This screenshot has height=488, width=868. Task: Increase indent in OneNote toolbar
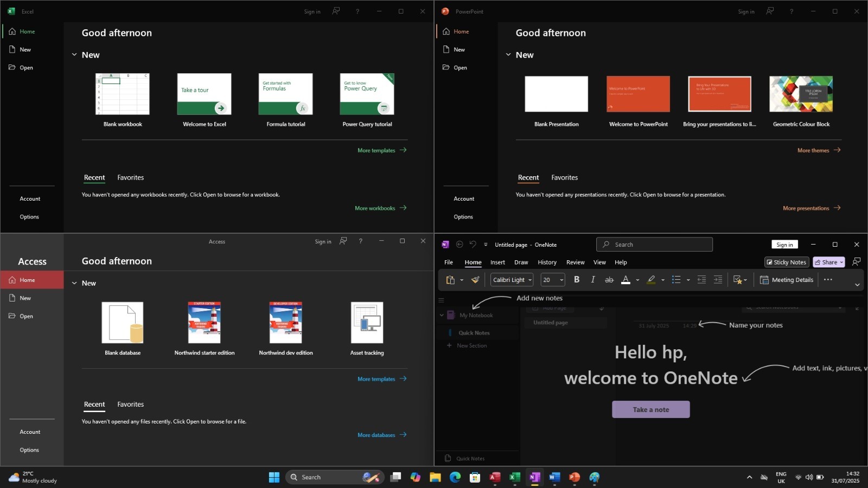coord(718,280)
